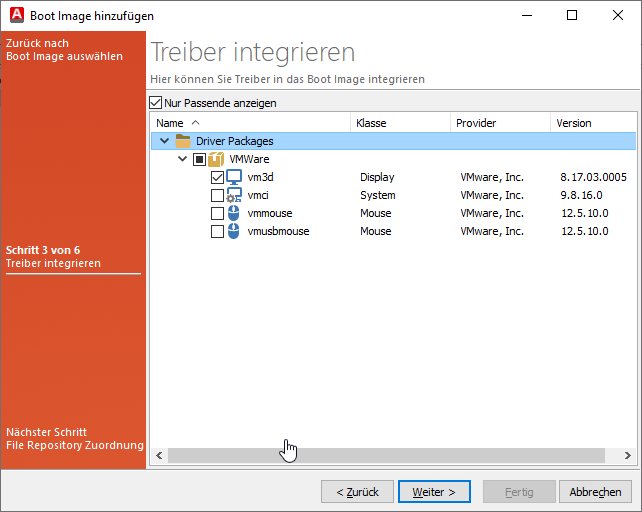
Task: Collapse the Driver Packages tree node
Action: pyautogui.click(x=165, y=141)
